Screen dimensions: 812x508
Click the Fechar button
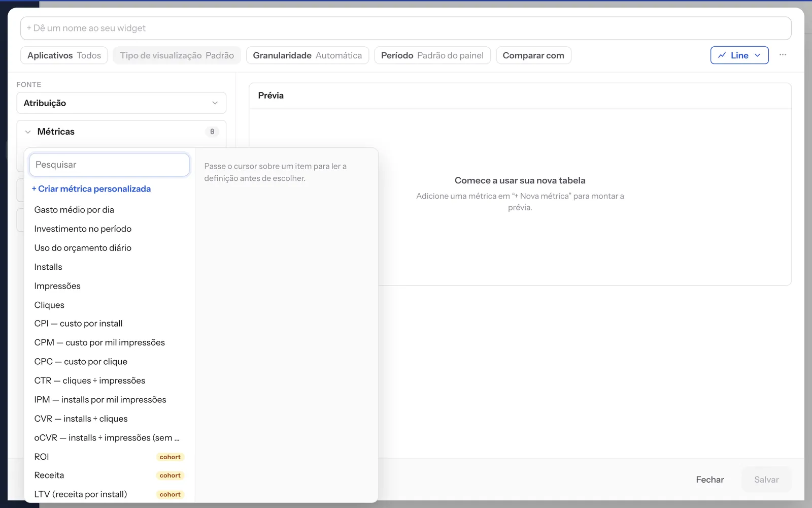(x=710, y=480)
